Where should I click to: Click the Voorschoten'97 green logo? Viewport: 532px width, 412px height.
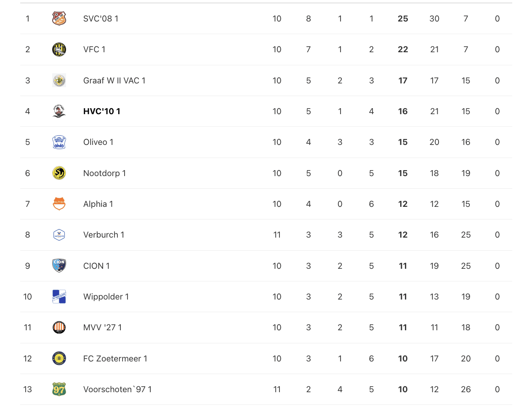59,389
